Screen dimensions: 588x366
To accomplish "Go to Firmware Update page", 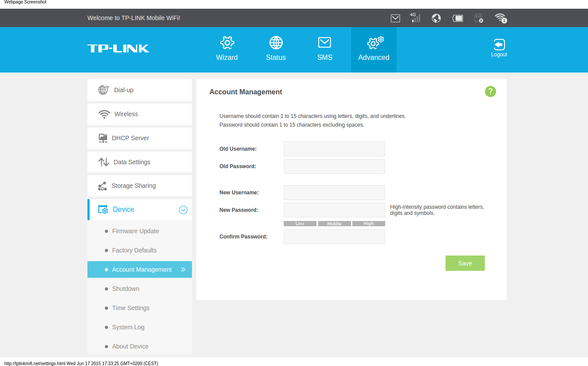I will pyautogui.click(x=135, y=231).
